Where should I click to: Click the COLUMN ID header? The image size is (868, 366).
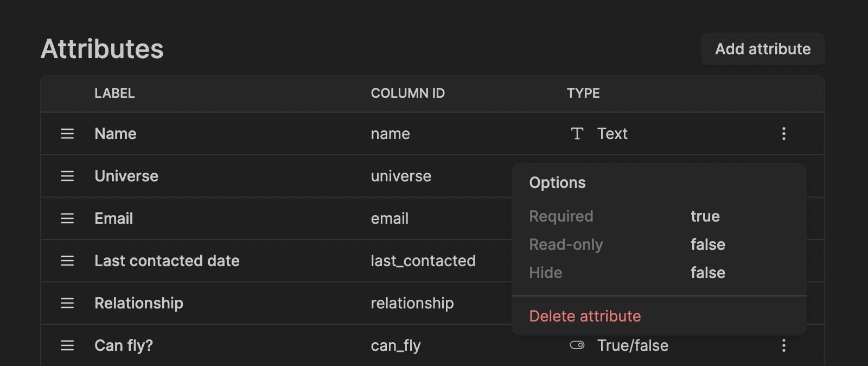point(408,93)
